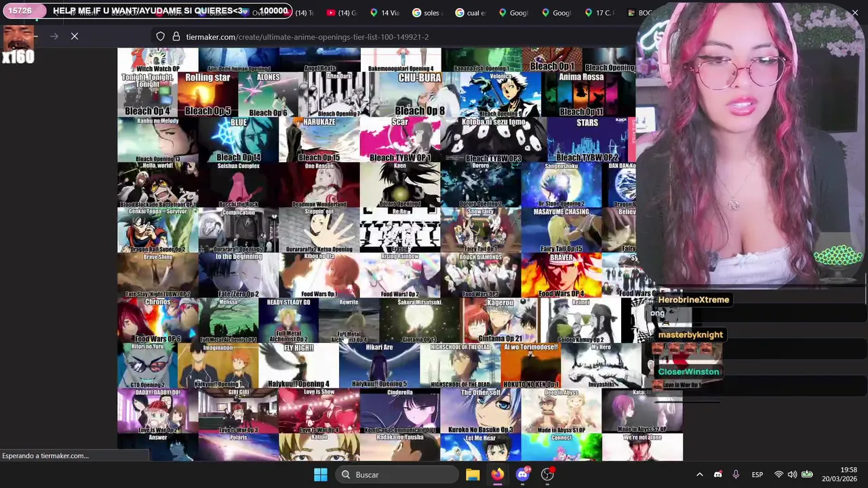Image resolution: width=868 pixels, height=488 pixels.
Task: Select the Gintama Op 21 thumbnail
Action: pos(500,321)
